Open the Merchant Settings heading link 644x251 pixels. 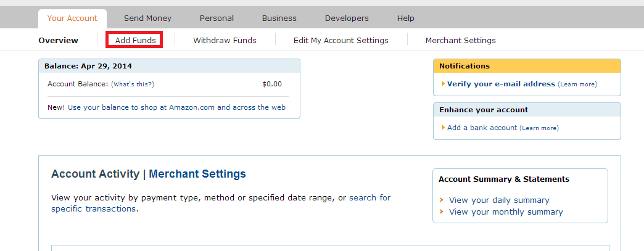tap(197, 174)
